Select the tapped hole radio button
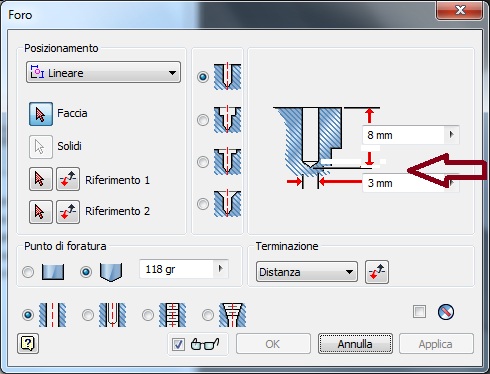490x374 pixels. point(148,315)
